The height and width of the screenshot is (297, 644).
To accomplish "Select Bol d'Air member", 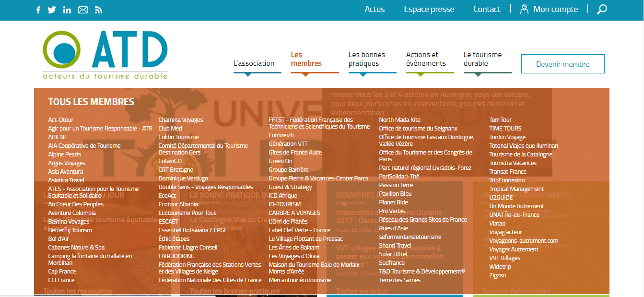I will [x=59, y=239].
